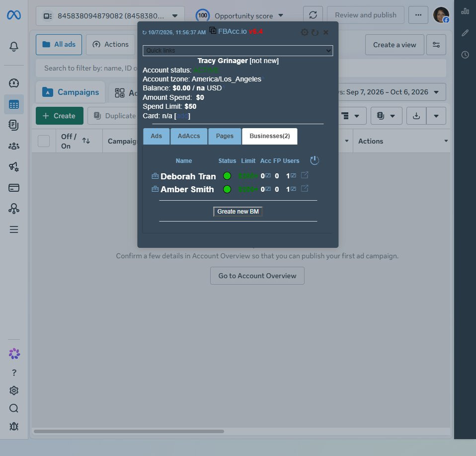Screen dimensions: 476x456
Task: Click the bug report icon in sidebar
Action: pyautogui.click(x=13, y=427)
